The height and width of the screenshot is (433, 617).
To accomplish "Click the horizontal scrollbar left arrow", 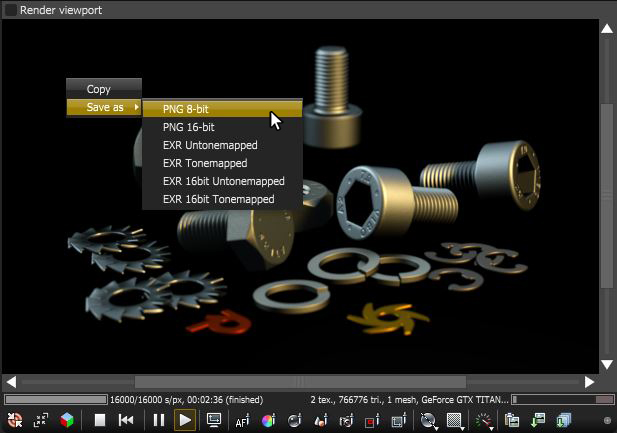I will 11,382.
